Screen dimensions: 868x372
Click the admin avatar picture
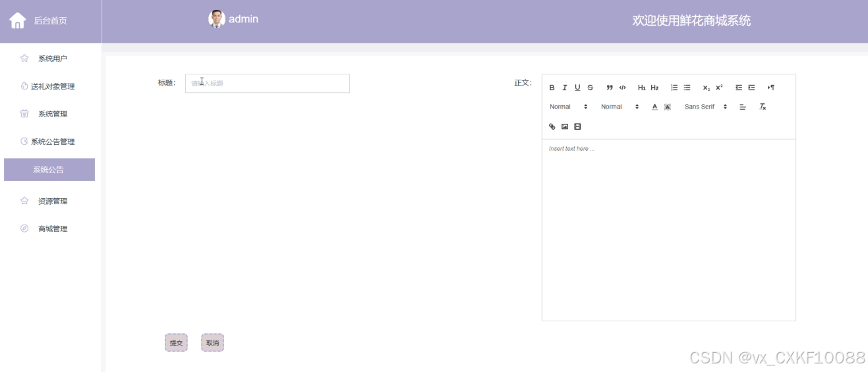click(x=217, y=19)
